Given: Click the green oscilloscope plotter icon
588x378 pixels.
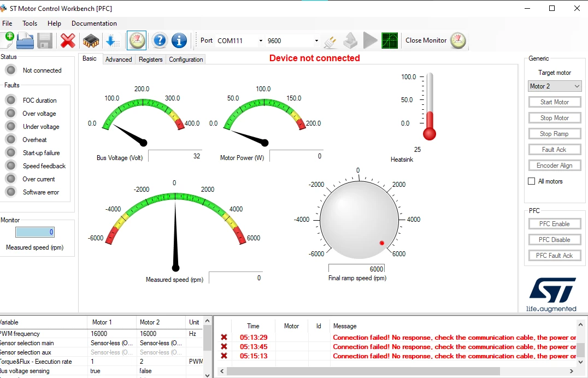Looking at the screenshot, I should point(390,40).
